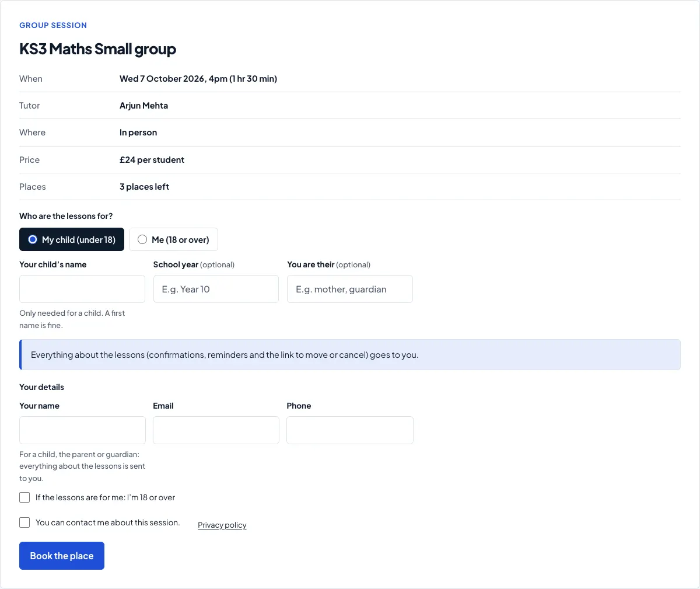This screenshot has height=589, width=700.
Task: Focus the Your child's name field
Action: pyautogui.click(x=82, y=289)
